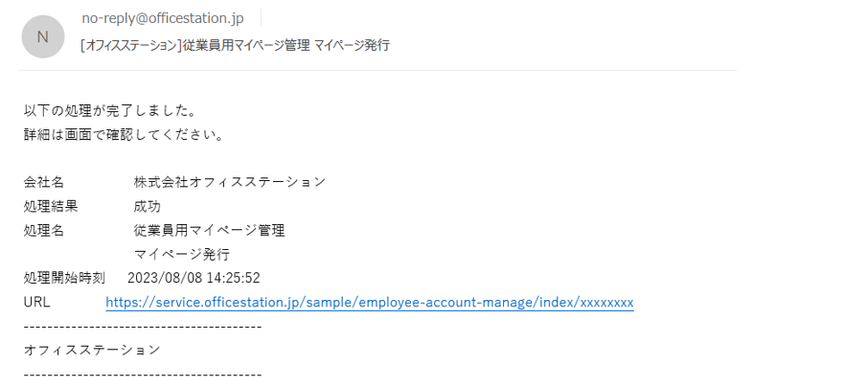Click the 従業員用マイページ管理 process name text
Viewport: 868px width, 388px height.
209,230
